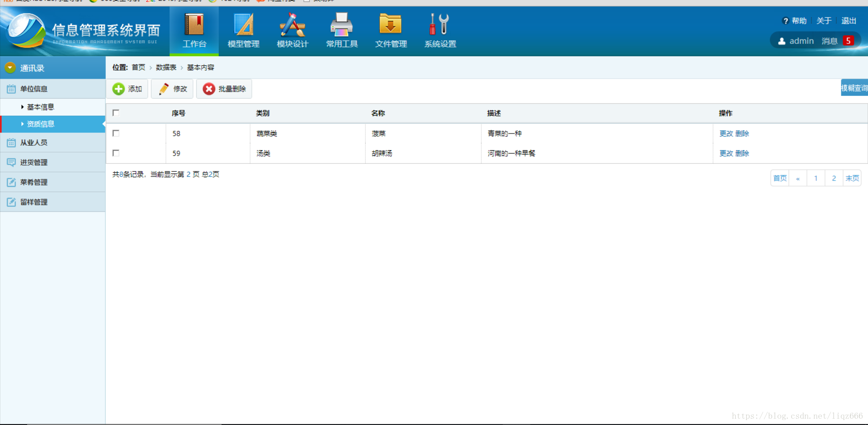868x425 pixels.
Task: Open 常用工具 printer tools icon
Action: tap(342, 24)
